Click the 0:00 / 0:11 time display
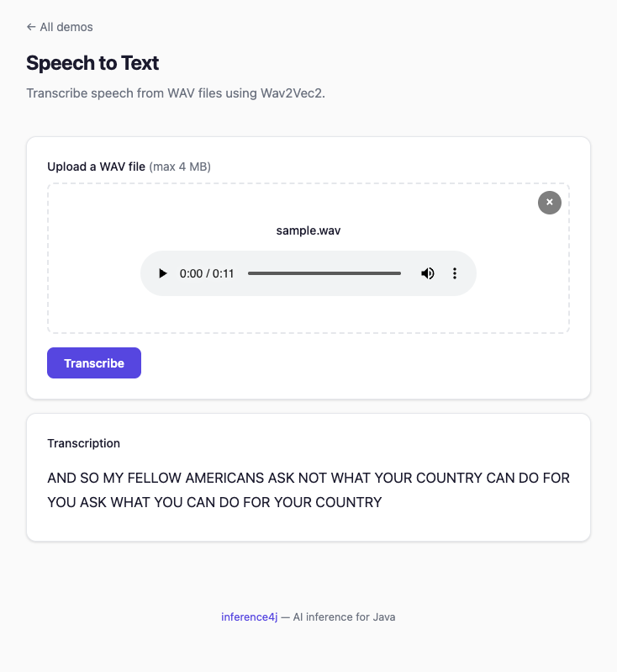 [207, 273]
